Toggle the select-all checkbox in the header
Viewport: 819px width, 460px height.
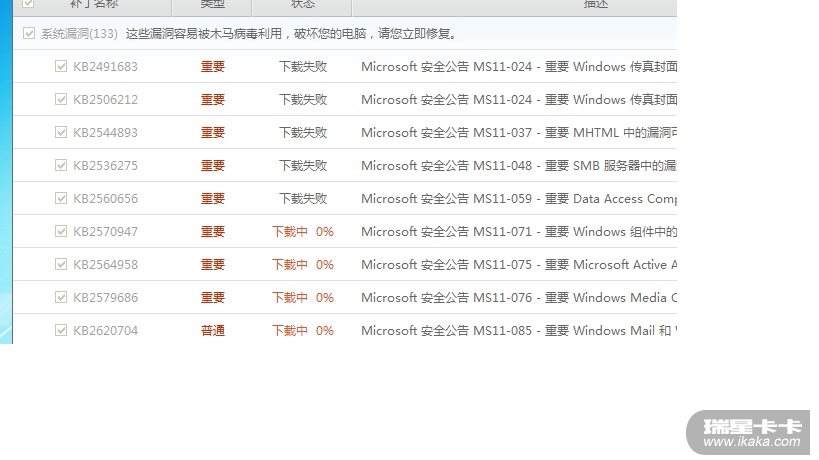click(28, 3)
